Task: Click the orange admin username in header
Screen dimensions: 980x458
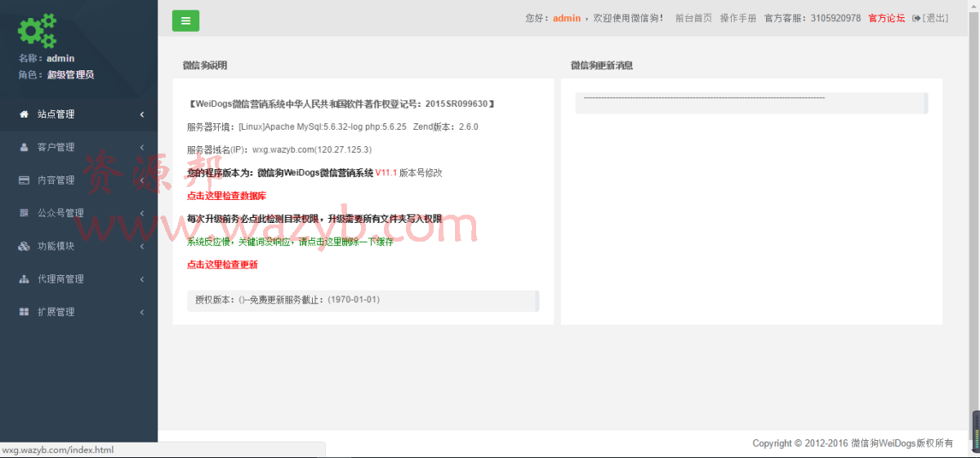Action: coord(567,18)
